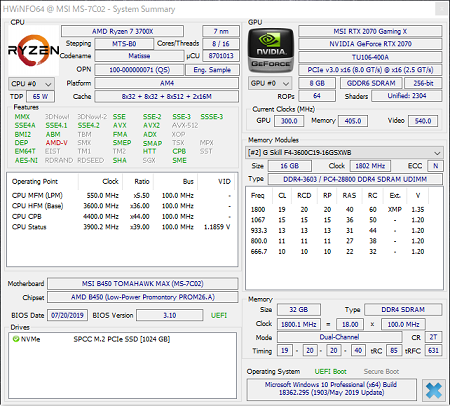Click the green NVMe drive status icon
The image size is (450, 406).
point(16,339)
